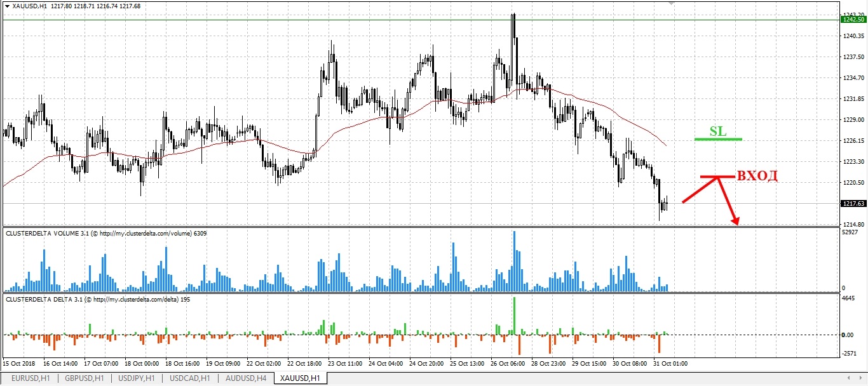868x386 pixels.
Task: Click the -2571 delta scale value
Action: 850,352
